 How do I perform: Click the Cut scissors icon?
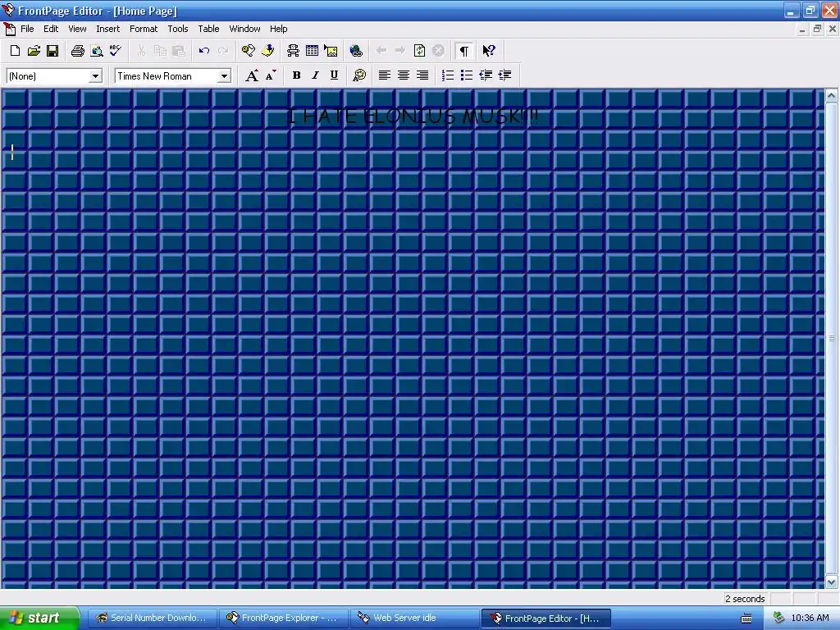141,51
